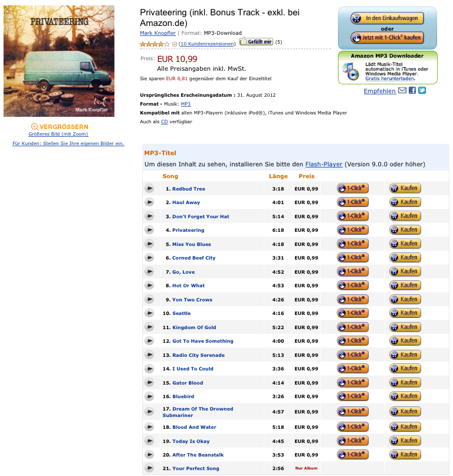Play preview of track 4 Privateering
453x476 pixels.
tap(149, 230)
